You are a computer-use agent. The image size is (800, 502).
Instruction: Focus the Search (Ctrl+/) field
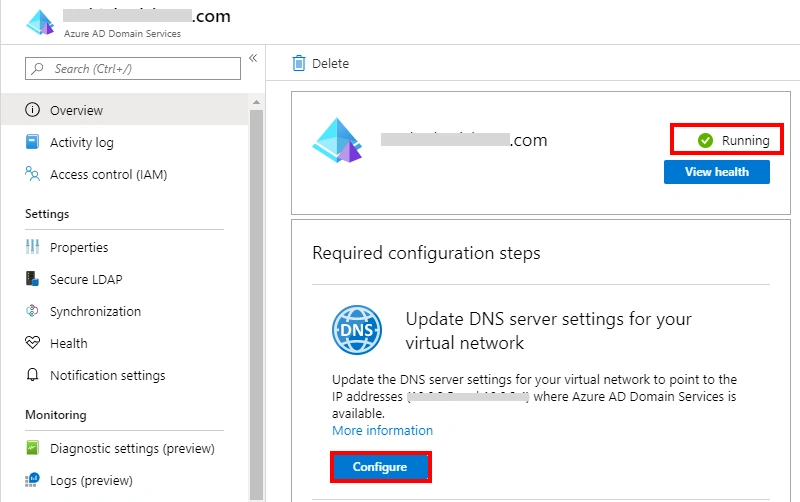click(x=133, y=68)
